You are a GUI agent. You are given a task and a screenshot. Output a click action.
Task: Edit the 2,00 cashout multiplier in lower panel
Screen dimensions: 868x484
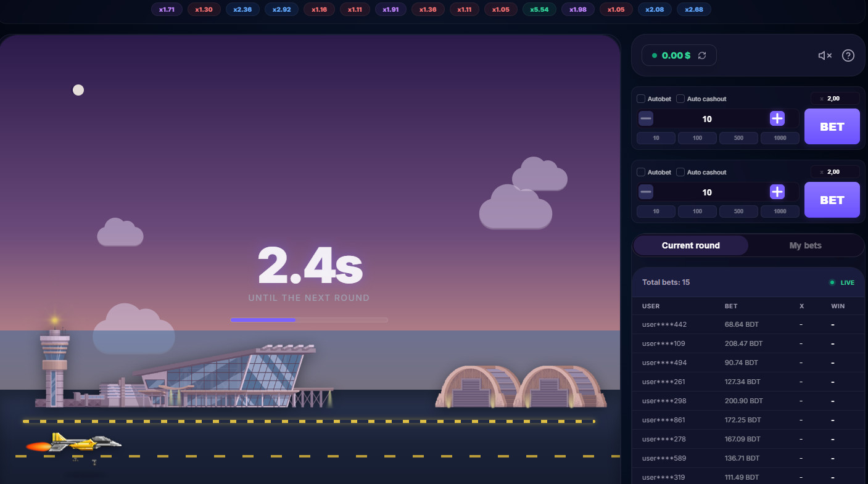(x=835, y=172)
